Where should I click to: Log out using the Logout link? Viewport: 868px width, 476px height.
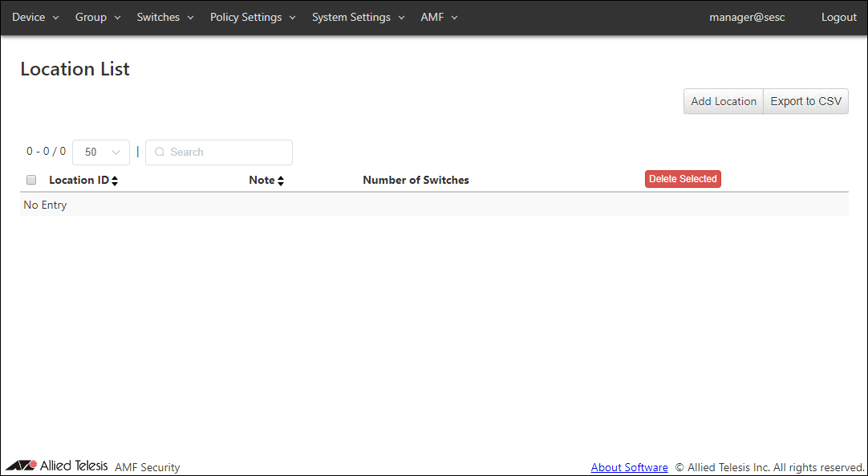point(838,18)
